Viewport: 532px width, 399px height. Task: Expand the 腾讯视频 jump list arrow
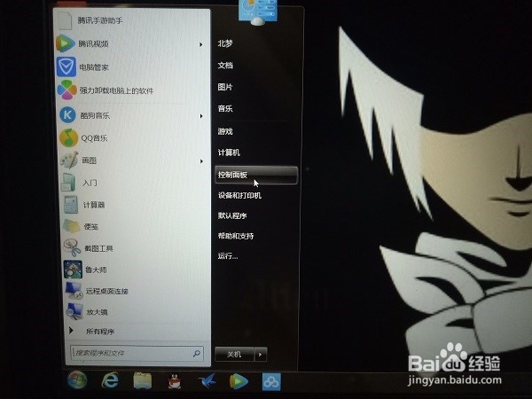click(201, 44)
